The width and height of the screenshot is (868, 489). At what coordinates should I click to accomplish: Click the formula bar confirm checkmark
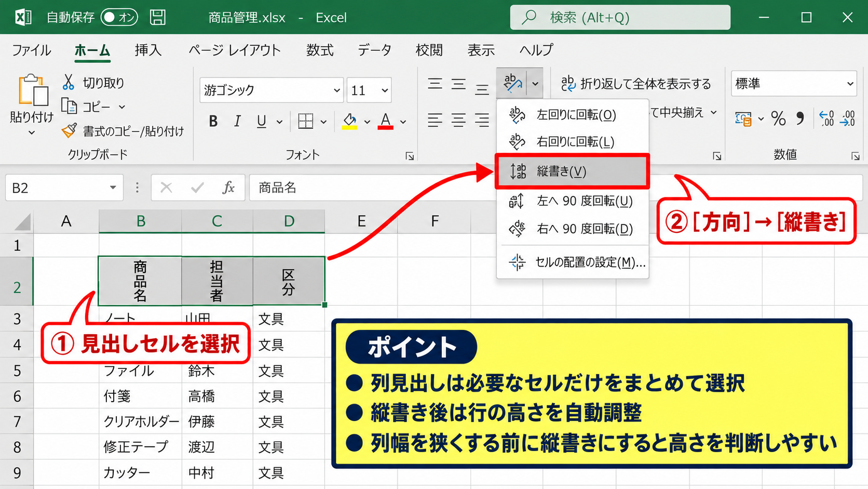pyautogui.click(x=197, y=188)
